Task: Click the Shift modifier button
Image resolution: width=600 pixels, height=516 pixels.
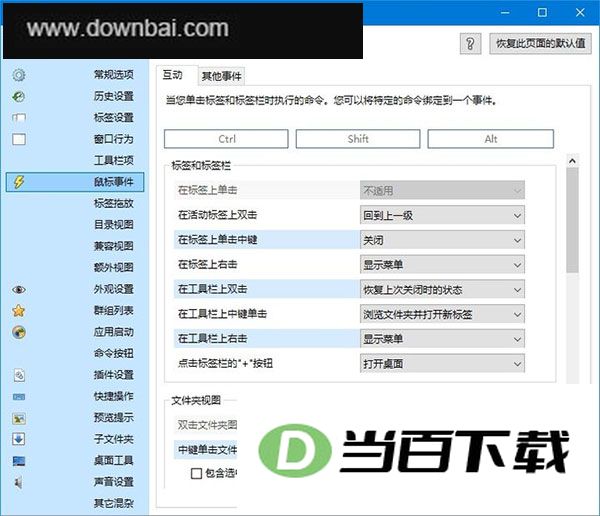Action: pyautogui.click(x=358, y=139)
